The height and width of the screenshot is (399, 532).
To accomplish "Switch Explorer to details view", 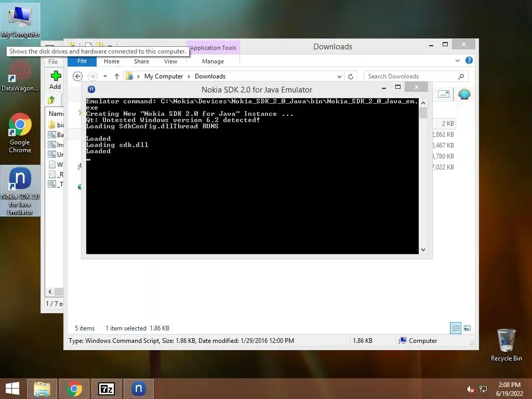I will point(455,328).
